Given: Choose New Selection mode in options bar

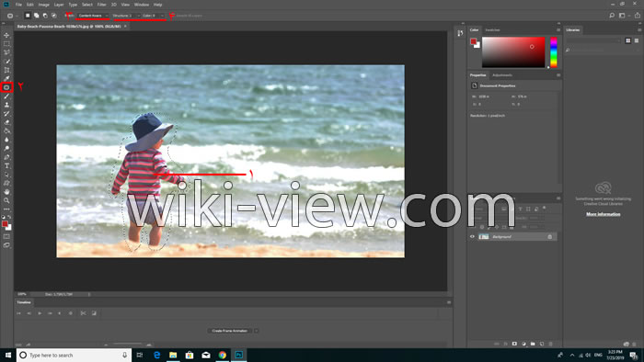Looking at the screenshot, I should (28, 16).
